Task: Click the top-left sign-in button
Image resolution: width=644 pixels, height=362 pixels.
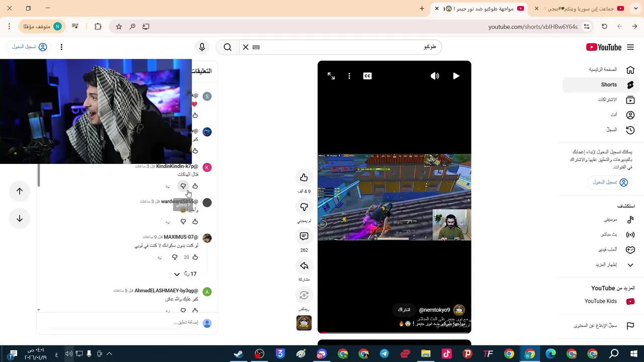Action: (29, 47)
